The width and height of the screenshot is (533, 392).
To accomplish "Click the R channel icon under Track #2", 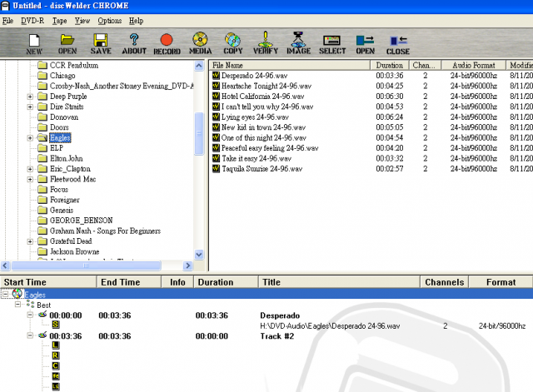I will (x=56, y=355).
